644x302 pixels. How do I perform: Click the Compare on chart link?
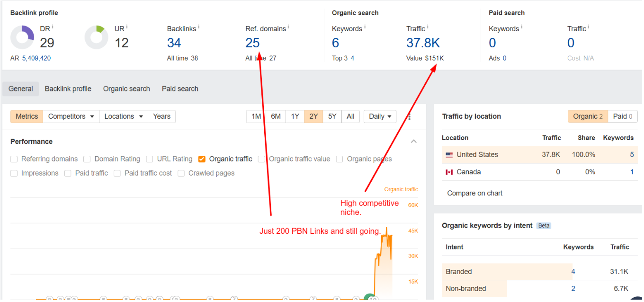click(x=475, y=193)
